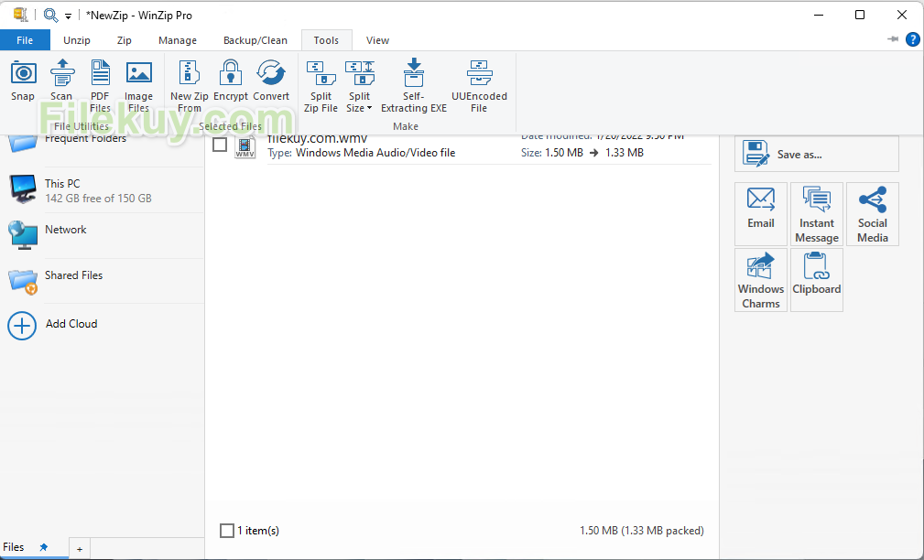The height and width of the screenshot is (560, 924).
Task: Click Add Cloud plus icon
Action: (x=22, y=326)
